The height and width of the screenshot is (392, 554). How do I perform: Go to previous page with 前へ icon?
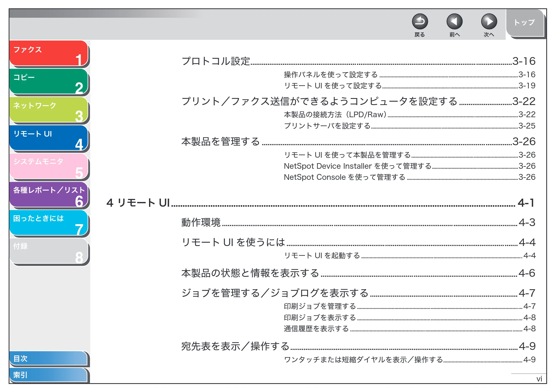pos(454,21)
